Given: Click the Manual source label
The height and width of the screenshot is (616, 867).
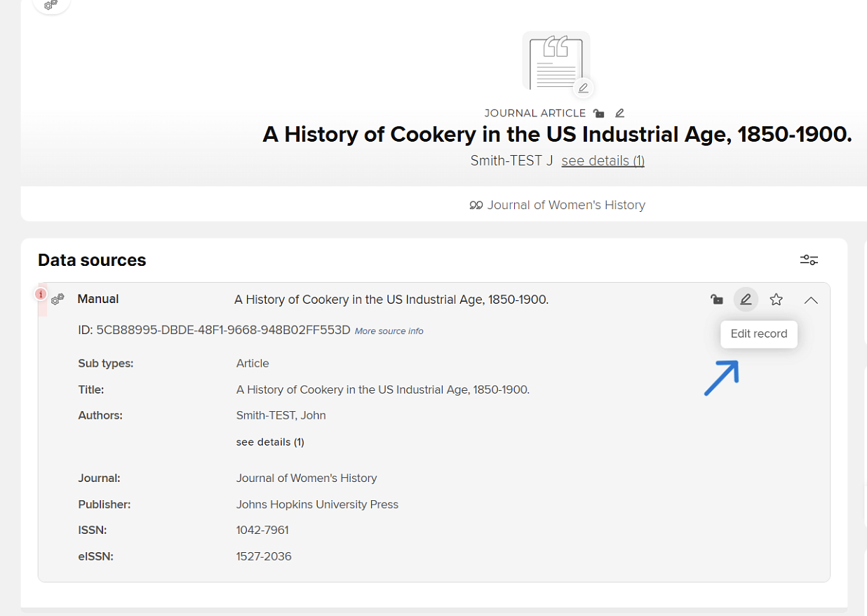Looking at the screenshot, I should click(x=98, y=299).
